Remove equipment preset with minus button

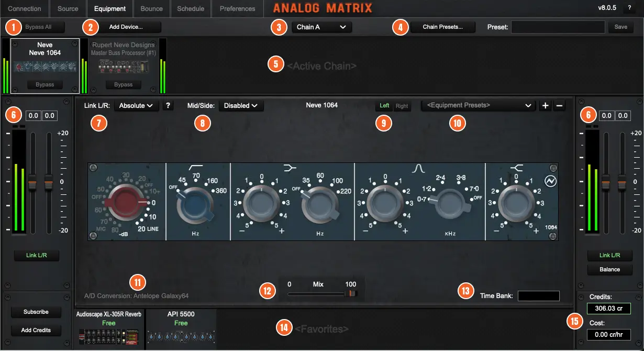(559, 105)
